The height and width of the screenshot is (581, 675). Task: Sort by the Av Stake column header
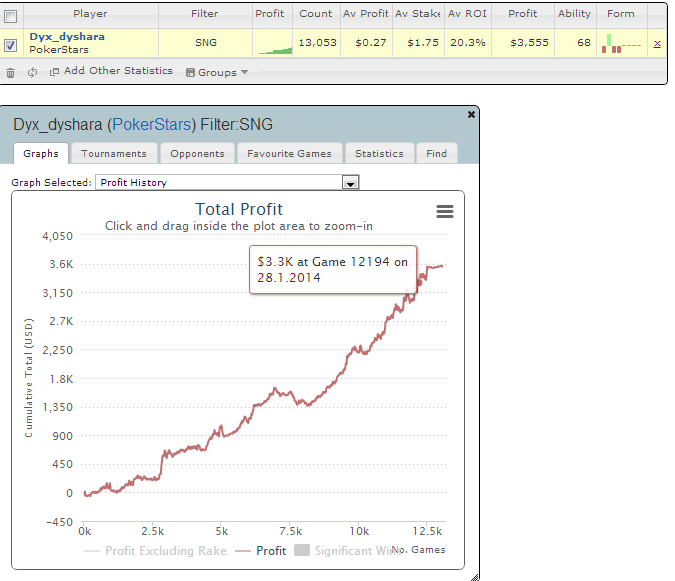tap(418, 14)
